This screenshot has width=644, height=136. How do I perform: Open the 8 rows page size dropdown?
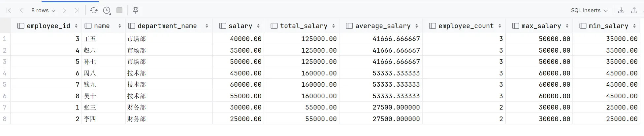43,11
